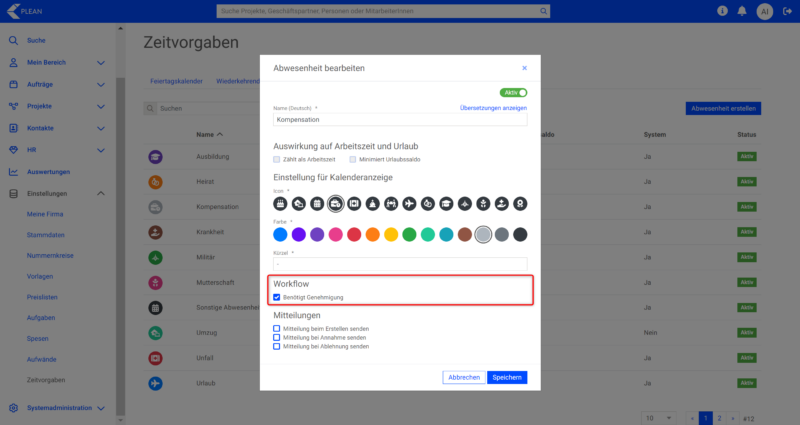Expand Systemadministration menu

tap(101, 408)
